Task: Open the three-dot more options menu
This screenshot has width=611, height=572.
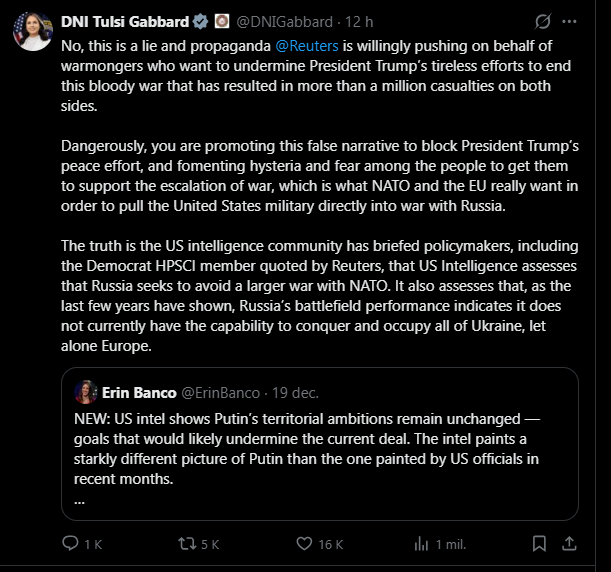Action: [x=570, y=21]
